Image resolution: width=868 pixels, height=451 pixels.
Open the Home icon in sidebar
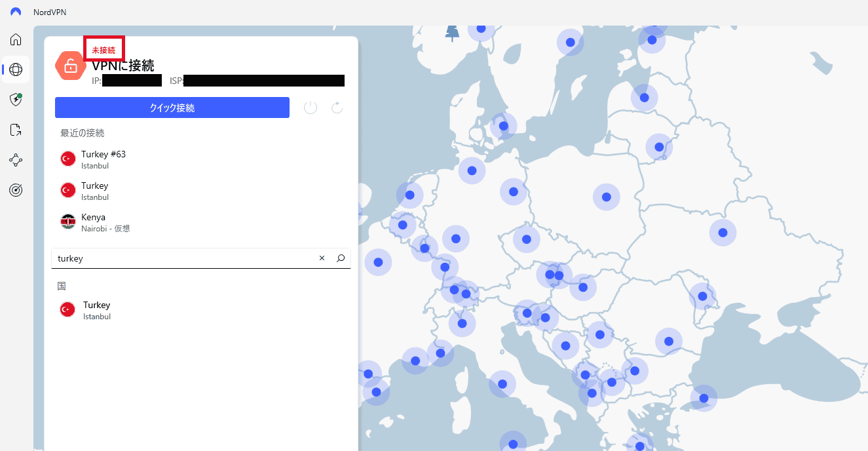(x=16, y=39)
